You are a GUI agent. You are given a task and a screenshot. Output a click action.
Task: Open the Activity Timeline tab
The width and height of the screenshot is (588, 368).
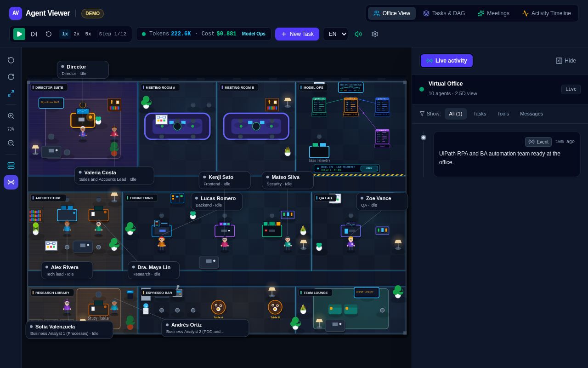coord(547,13)
